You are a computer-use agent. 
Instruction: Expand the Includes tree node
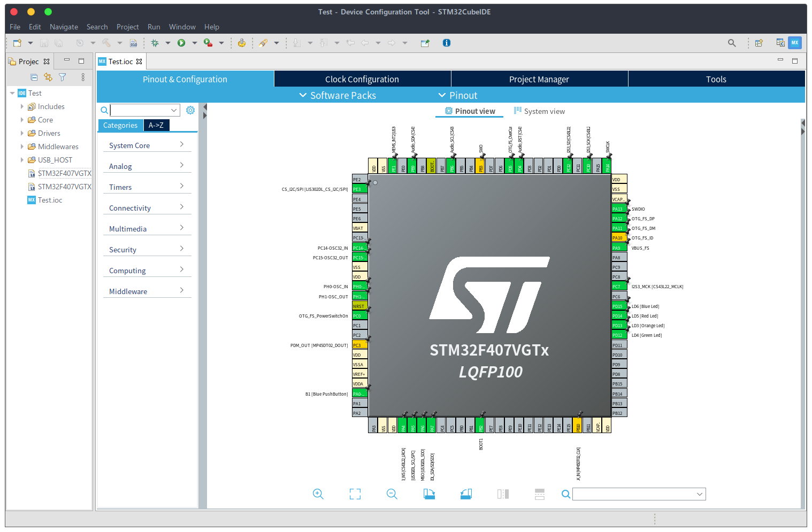coord(22,106)
